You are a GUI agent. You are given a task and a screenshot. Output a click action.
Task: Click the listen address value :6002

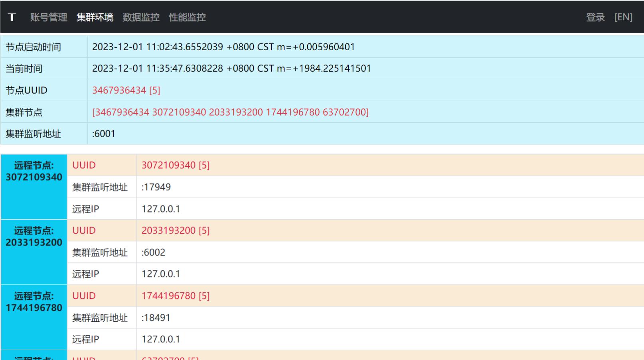(x=153, y=252)
